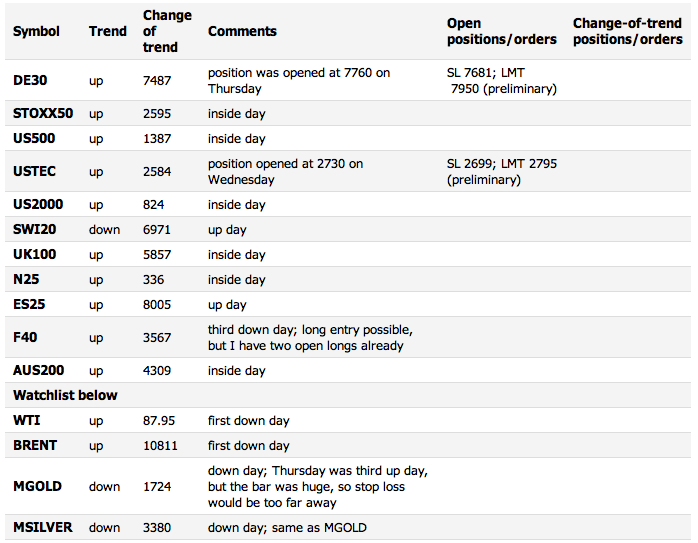The width and height of the screenshot is (698, 543).
Task: Select the BRENT symbol cell
Action: pos(35,446)
